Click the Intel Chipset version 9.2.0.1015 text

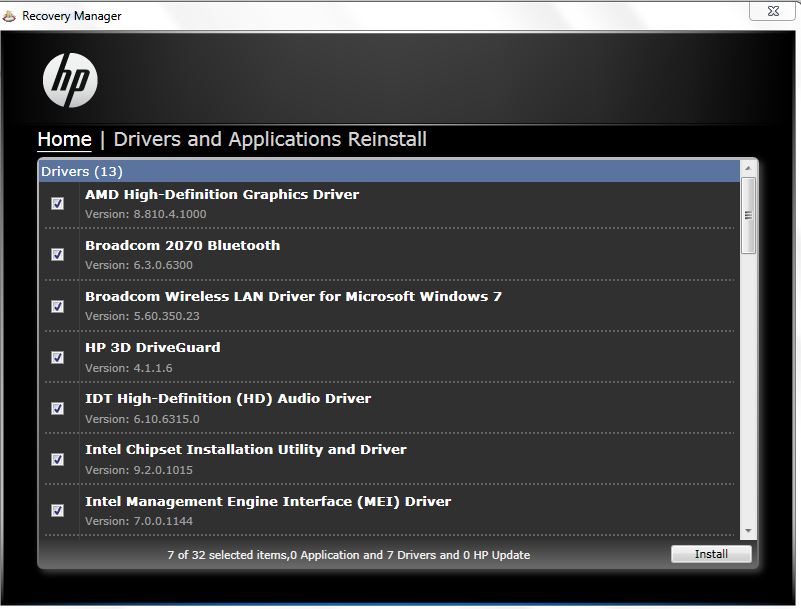139,470
